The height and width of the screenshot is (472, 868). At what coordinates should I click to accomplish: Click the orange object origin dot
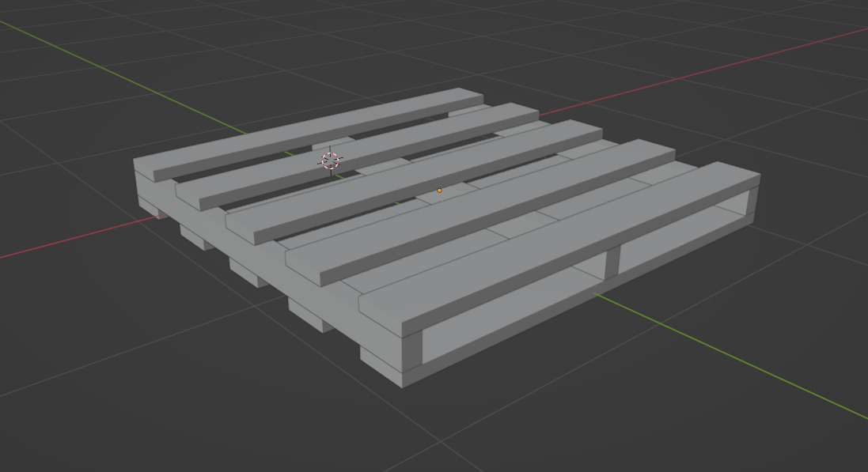[x=439, y=191]
